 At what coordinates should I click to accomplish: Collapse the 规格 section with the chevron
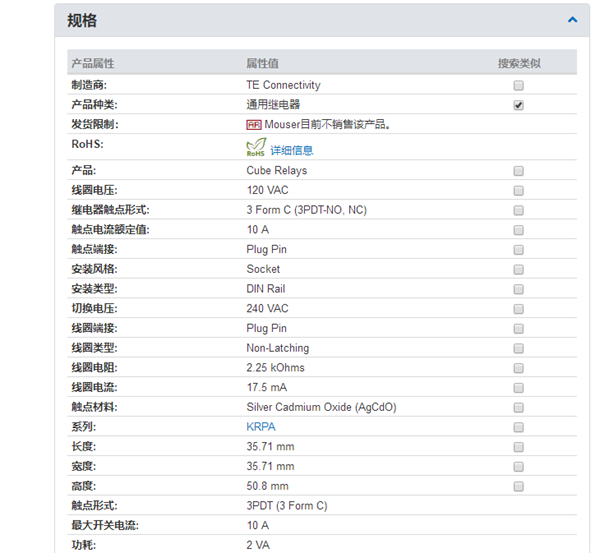pos(572,20)
